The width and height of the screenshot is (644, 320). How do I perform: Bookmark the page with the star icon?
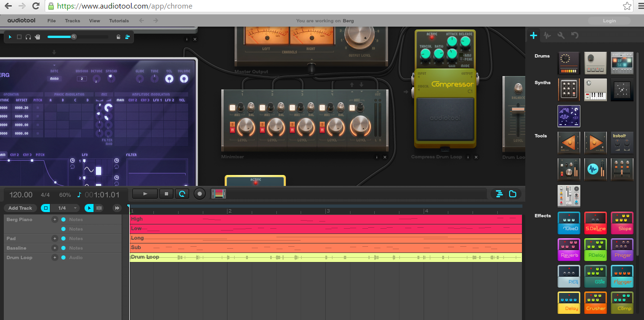[627, 6]
